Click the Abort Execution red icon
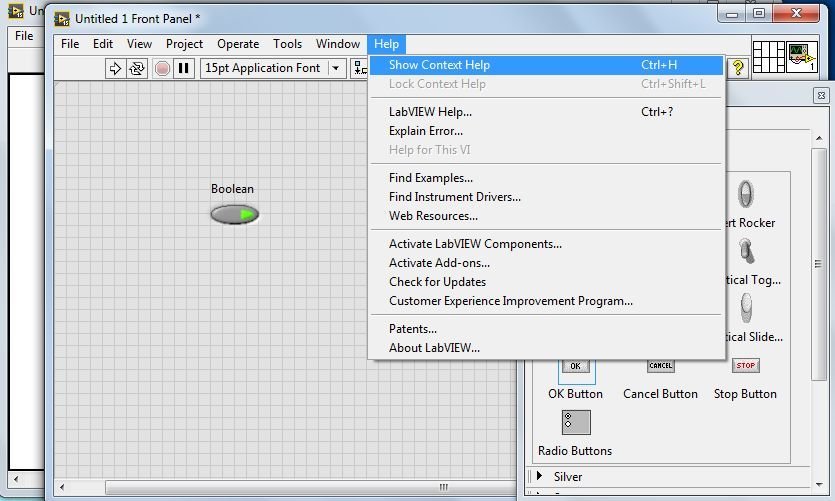The width and height of the screenshot is (835, 501). (x=162, y=69)
